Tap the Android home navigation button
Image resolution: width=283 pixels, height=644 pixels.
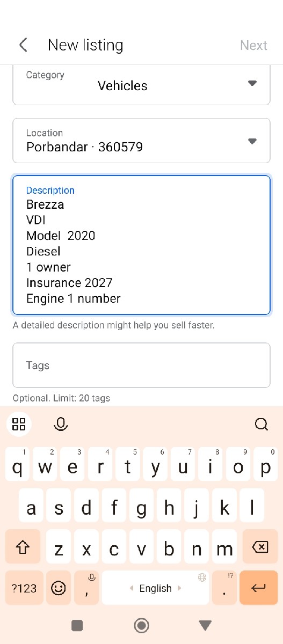click(142, 625)
